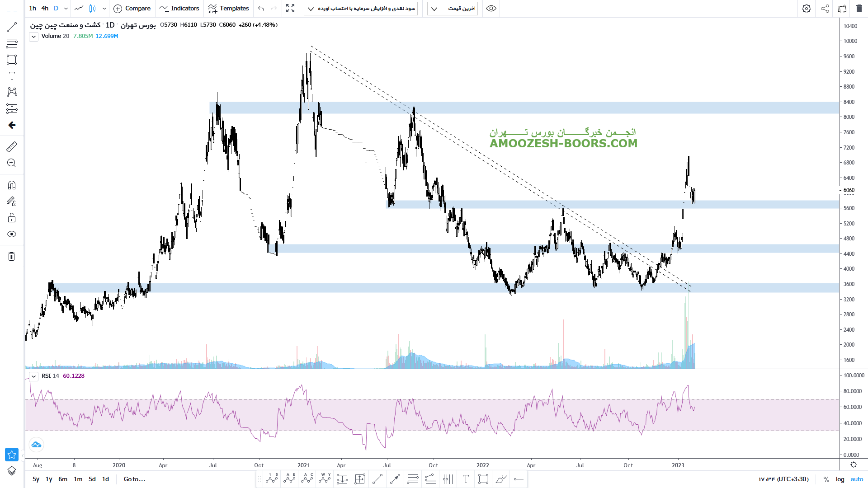Click the trash remove drawings icon

point(12,257)
